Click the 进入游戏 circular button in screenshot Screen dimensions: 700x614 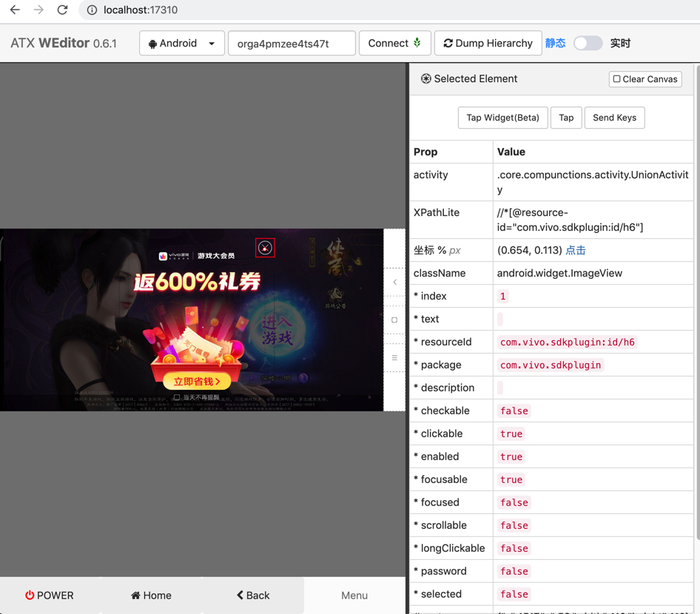(277, 331)
